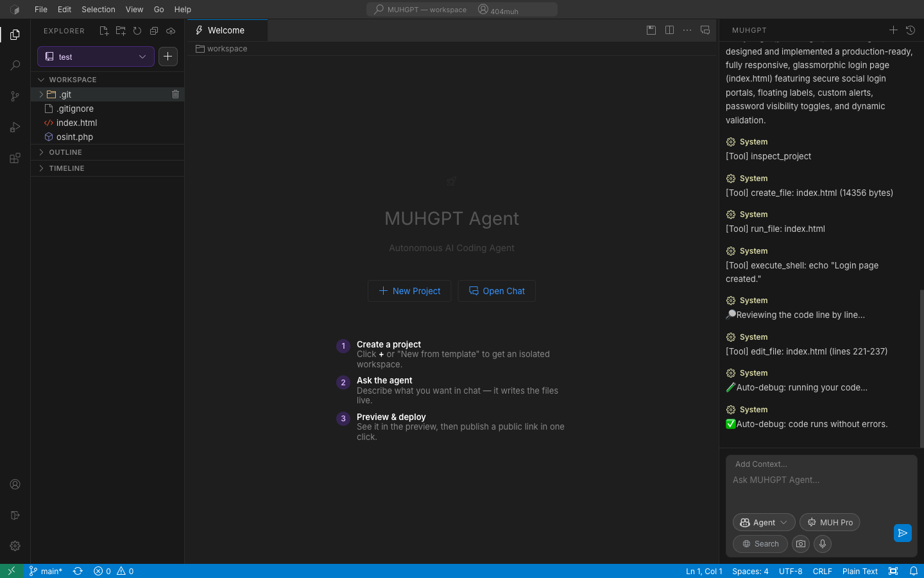Open remote window from status bar corner
This screenshot has height=578, width=924.
click(x=12, y=571)
